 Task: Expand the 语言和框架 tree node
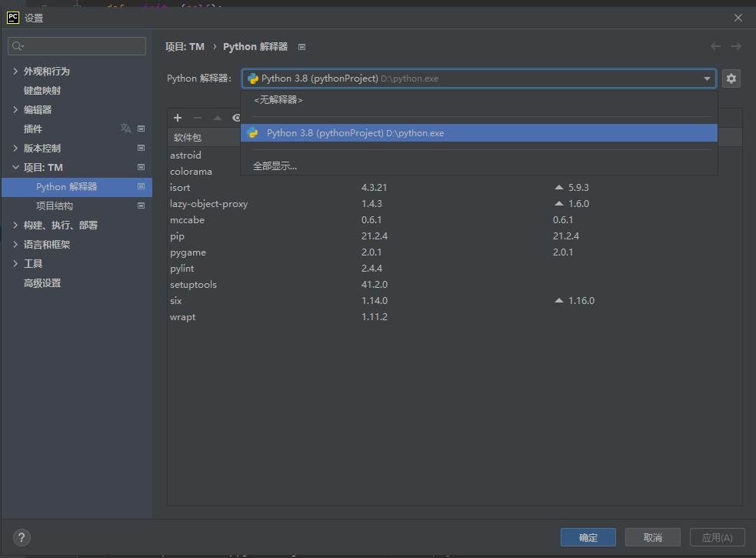pyautogui.click(x=15, y=244)
